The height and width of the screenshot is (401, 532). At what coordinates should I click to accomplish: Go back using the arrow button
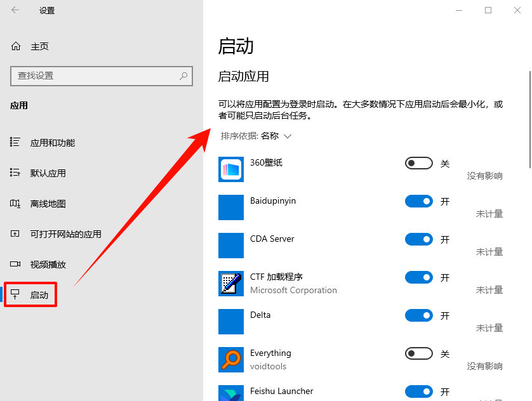coord(16,10)
